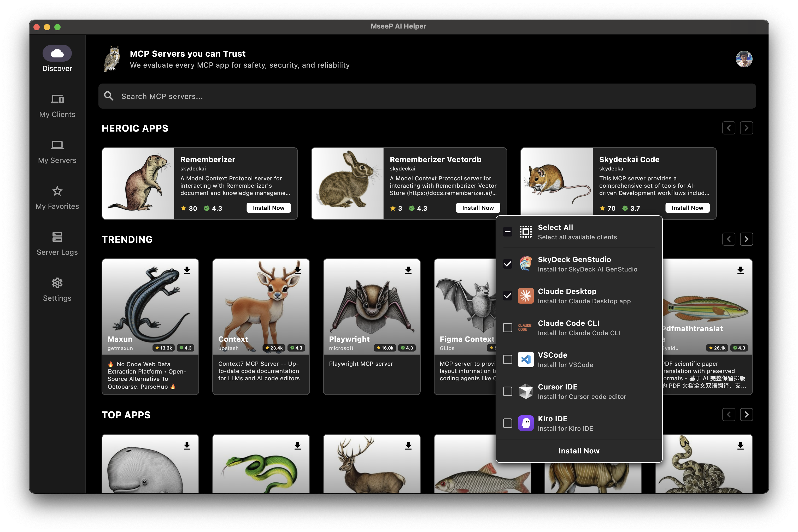The image size is (798, 532).
Task: Click download icon on Playwright card
Action: click(408, 270)
